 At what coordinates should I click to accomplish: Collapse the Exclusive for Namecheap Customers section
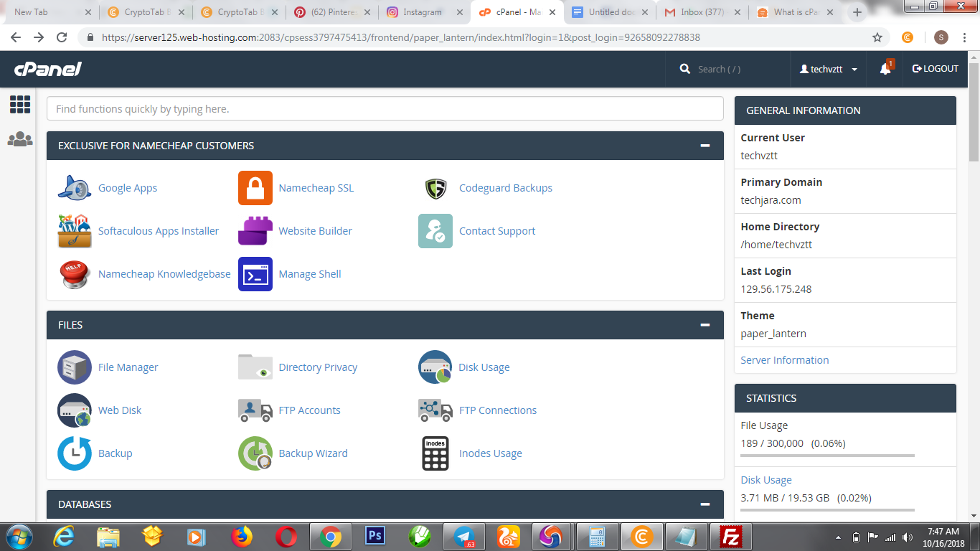(x=705, y=146)
